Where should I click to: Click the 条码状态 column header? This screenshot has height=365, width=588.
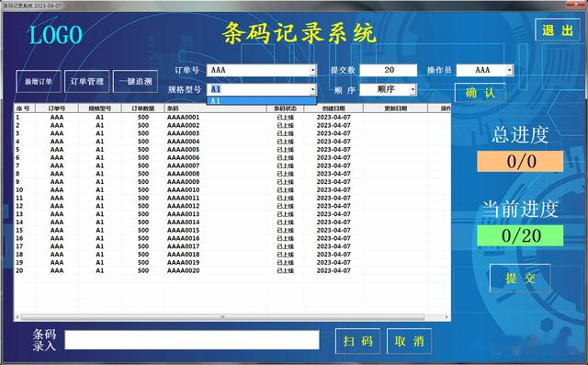click(286, 108)
